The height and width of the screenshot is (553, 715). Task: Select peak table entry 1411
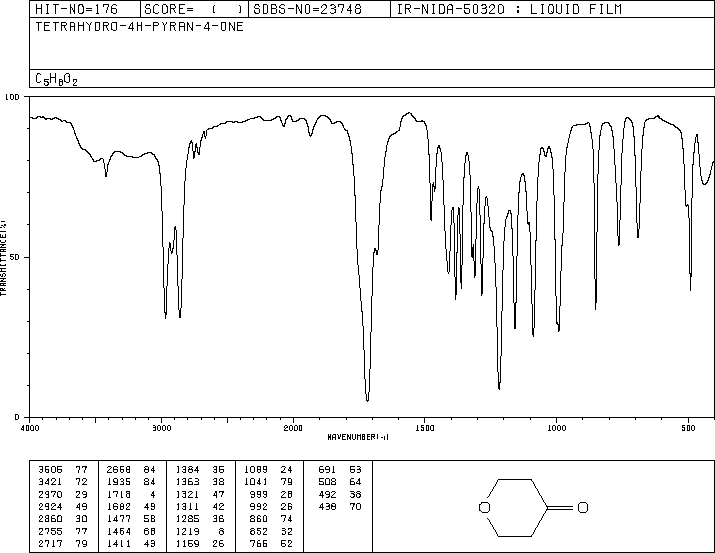click(x=131, y=544)
